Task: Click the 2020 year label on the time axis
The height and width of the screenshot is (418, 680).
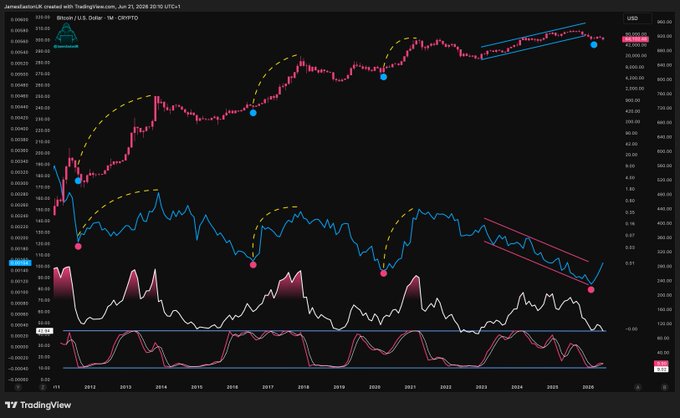Action: tap(375, 387)
